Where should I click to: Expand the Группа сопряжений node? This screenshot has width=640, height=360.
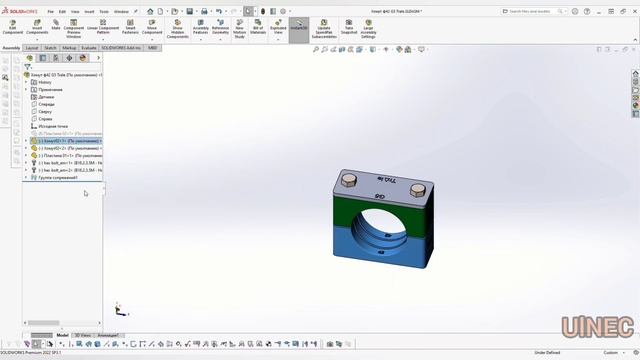click(x=26, y=178)
